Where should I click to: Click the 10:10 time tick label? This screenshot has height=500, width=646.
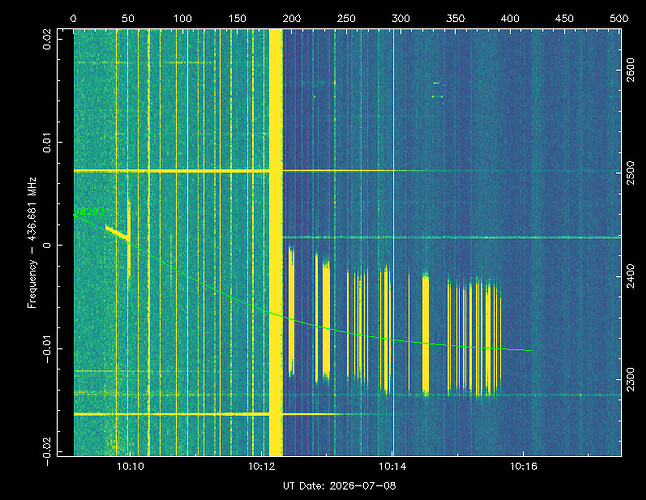tap(131, 467)
